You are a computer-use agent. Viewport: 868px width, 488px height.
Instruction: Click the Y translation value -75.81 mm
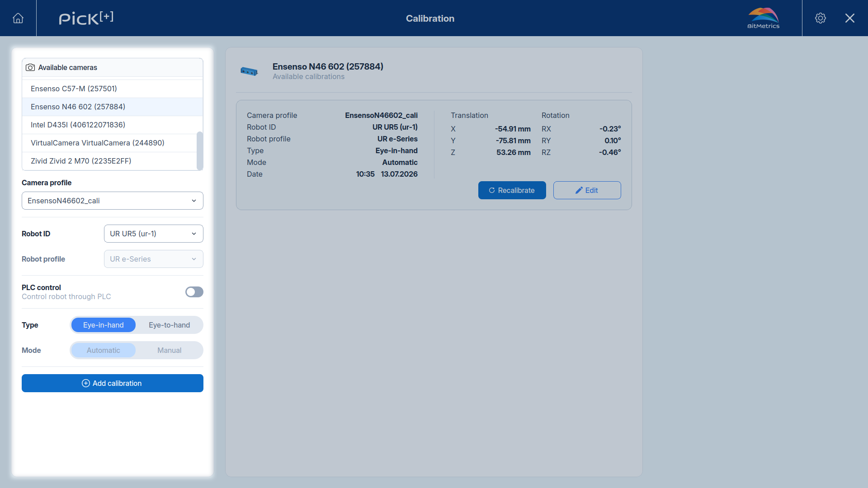pos(513,141)
